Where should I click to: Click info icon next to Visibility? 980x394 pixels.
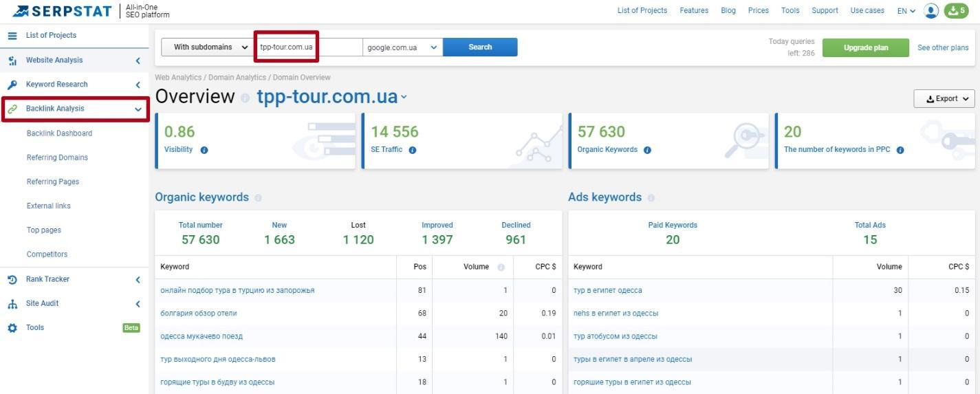tap(204, 150)
